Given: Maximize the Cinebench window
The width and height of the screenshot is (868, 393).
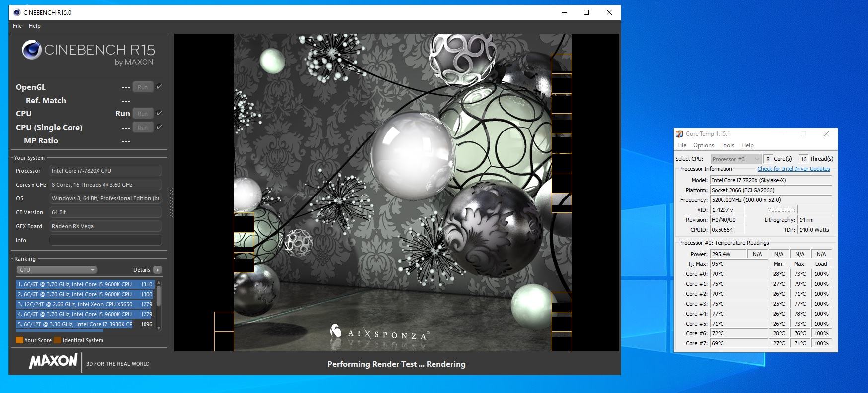Looking at the screenshot, I should point(586,12).
